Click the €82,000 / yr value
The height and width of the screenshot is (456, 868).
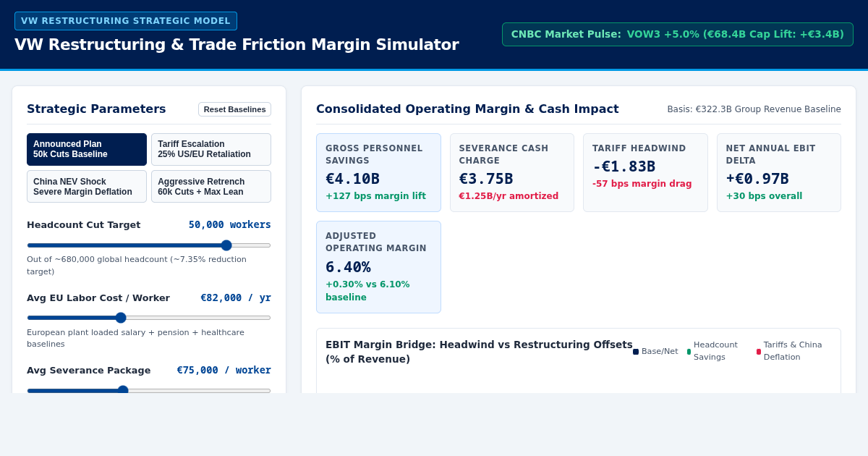236,297
